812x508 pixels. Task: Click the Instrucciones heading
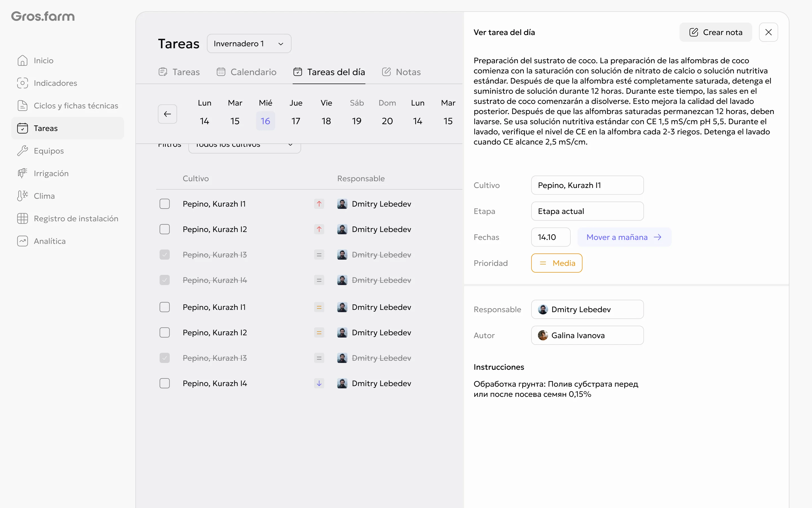coord(498,367)
